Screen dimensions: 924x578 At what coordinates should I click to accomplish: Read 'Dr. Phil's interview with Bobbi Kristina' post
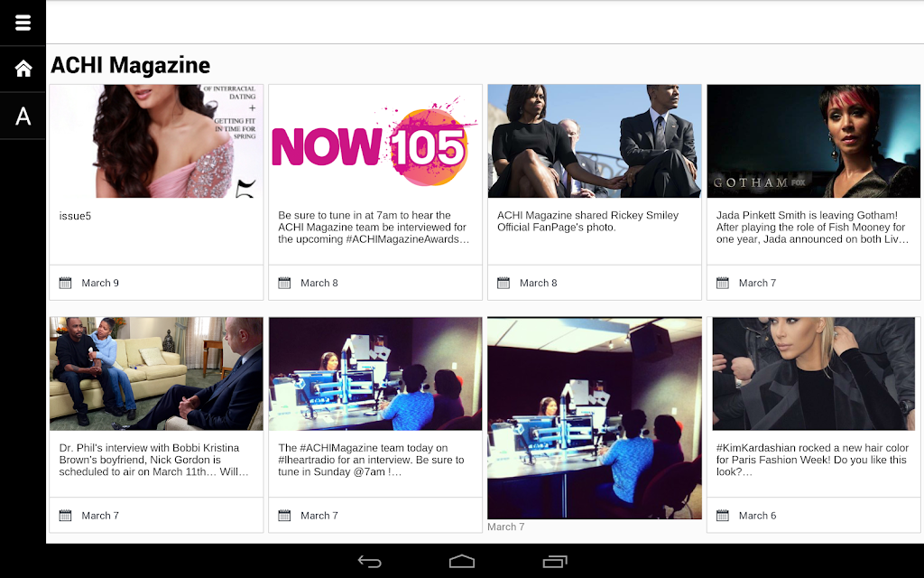click(153, 460)
